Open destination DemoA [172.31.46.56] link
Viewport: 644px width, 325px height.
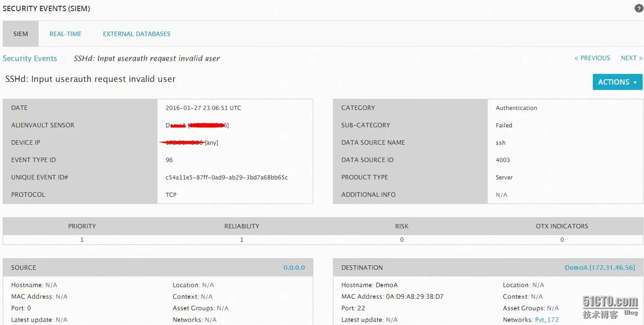[x=600, y=267]
